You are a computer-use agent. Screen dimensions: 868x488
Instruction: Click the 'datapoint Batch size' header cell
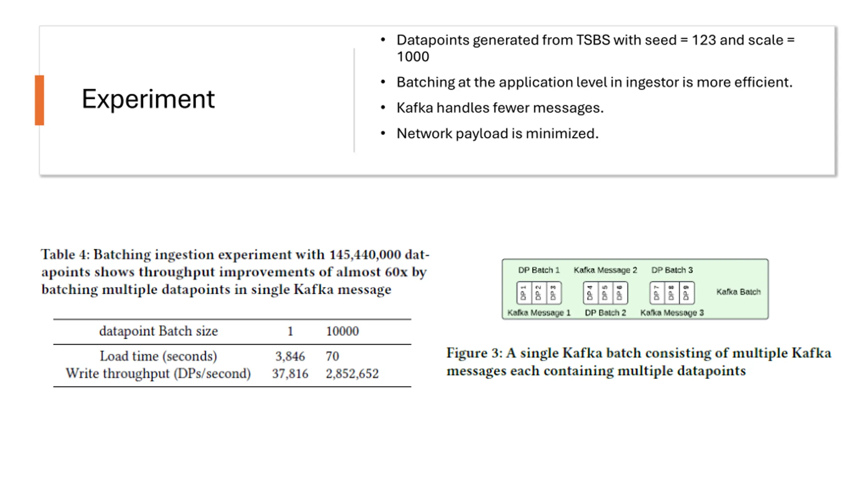coord(158,331)
